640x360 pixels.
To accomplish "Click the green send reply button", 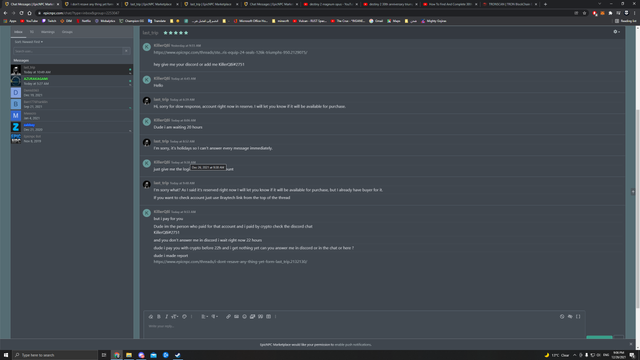I will coord(599,337).
